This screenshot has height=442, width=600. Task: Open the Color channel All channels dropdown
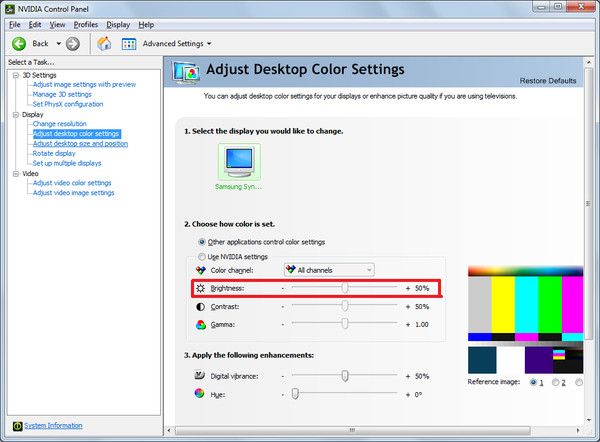click(x=329, y=270)
